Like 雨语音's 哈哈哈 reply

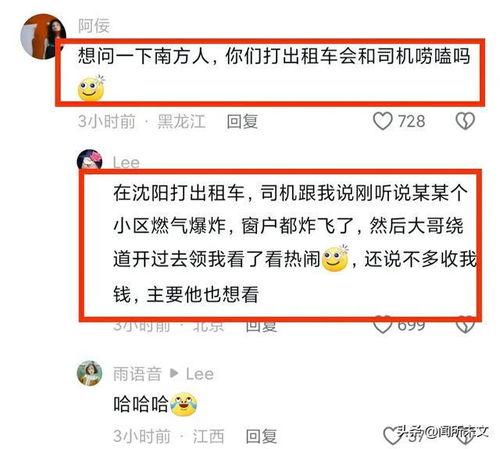(392, 436)
